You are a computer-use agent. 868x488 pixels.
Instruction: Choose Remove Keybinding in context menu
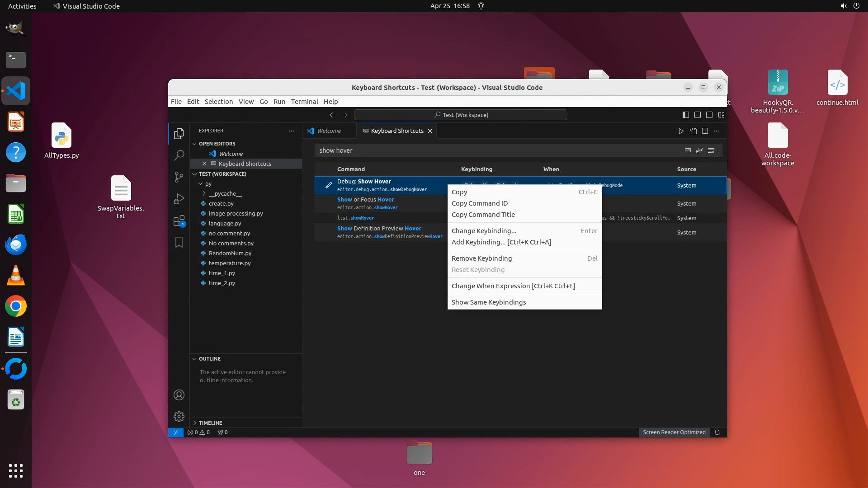point(481,258)
